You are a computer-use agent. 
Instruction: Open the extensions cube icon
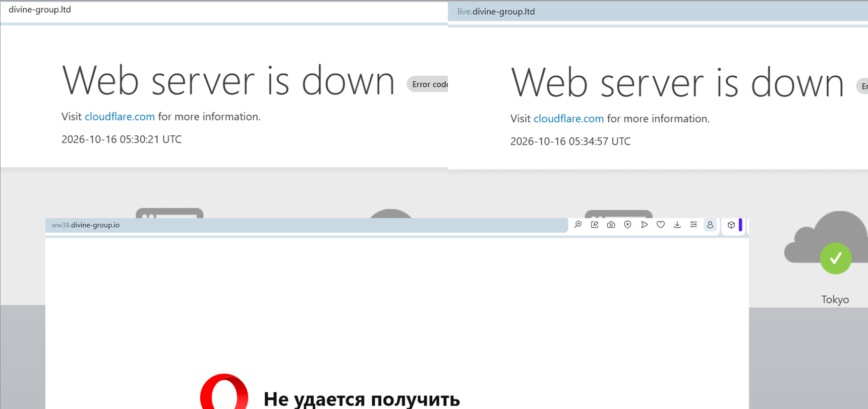(x=731, y=225)
